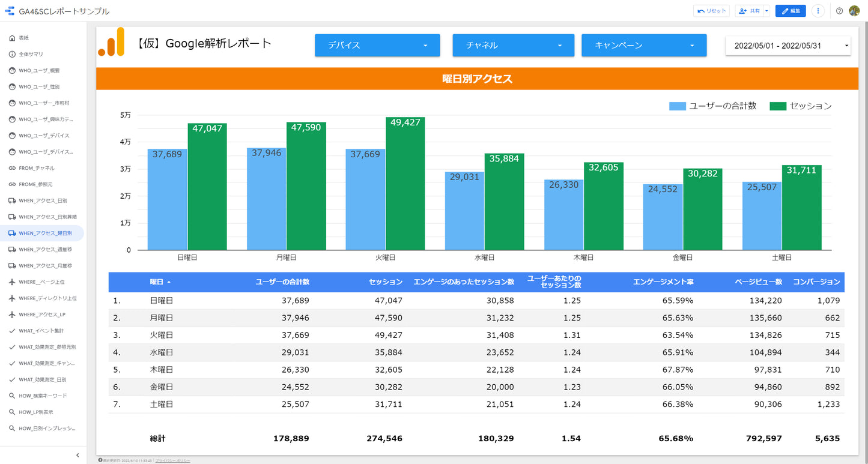Open the 2022/05/01 - 2022/05/31 date picker
The height and width of the screenshot is (464, 868).
(788, 45)
